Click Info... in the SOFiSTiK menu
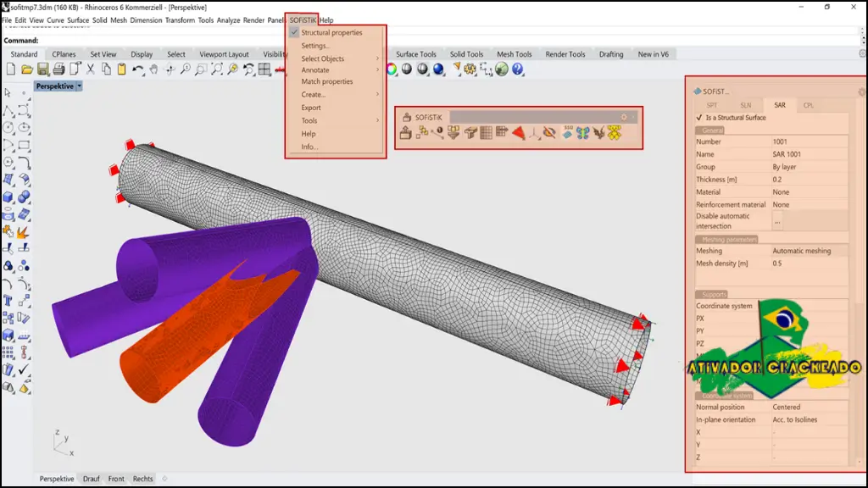 click(x=309, y=147)
